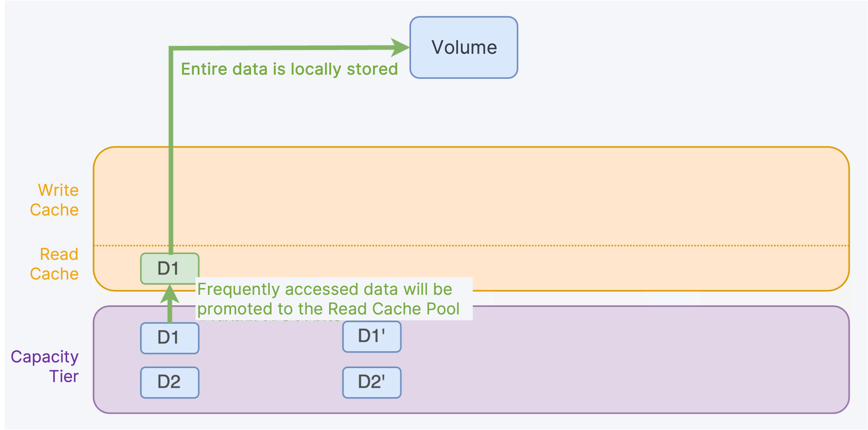
Task: Select the green D1 block in Read Cache
Action: 170,268
